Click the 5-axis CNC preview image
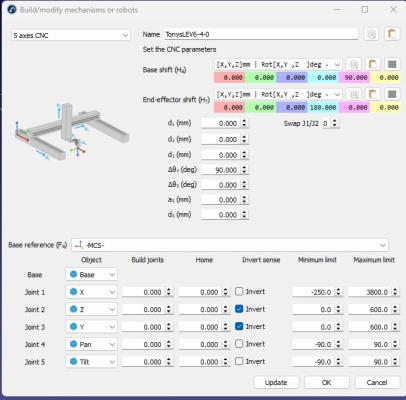Image resolution: width=406 pixels, height=400 pixels. pyautogui.click(x=72, y=131)
